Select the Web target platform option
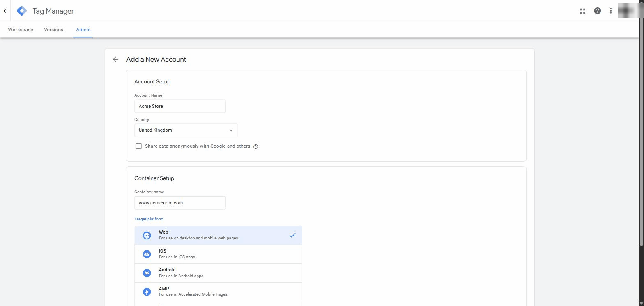The height and width of the screenshot is (306, 644). (x=218, y=235)
